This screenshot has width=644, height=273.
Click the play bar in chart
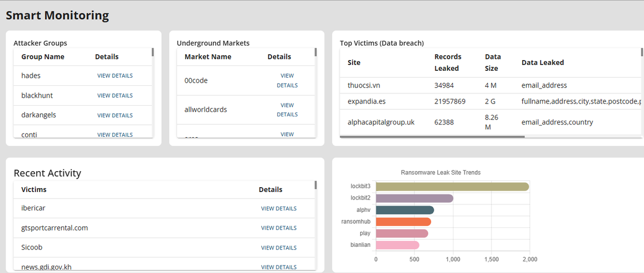click(x=402, y=233)
